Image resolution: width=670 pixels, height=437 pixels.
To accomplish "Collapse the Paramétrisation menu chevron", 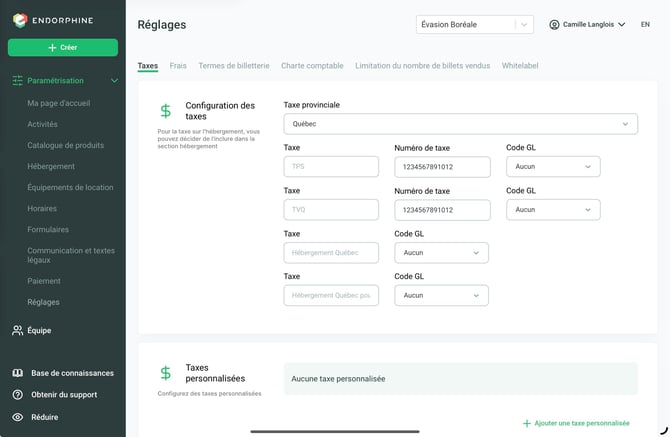I will tap(115, 81).
